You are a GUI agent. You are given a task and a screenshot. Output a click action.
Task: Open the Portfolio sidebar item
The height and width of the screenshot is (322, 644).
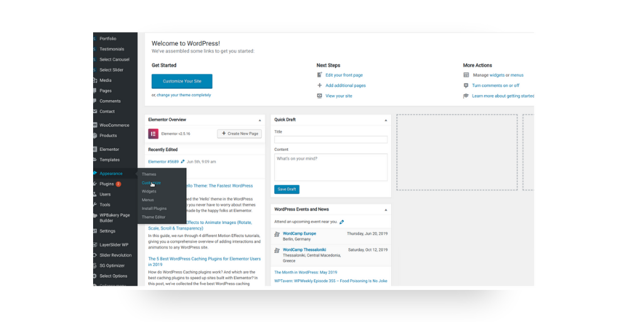[108, 38]
